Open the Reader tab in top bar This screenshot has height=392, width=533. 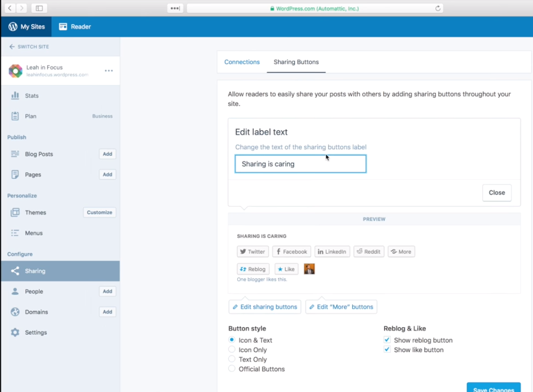pos(75,27)
